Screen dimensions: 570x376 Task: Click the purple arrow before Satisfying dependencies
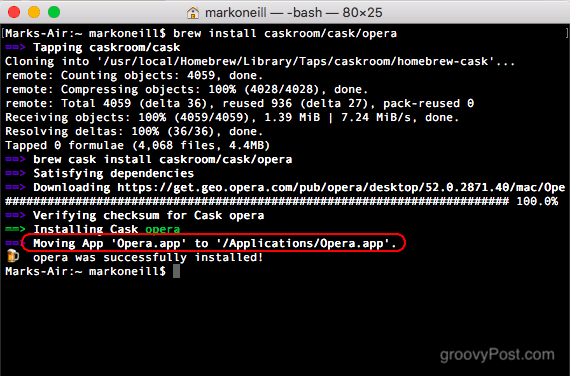coord(15,173)
